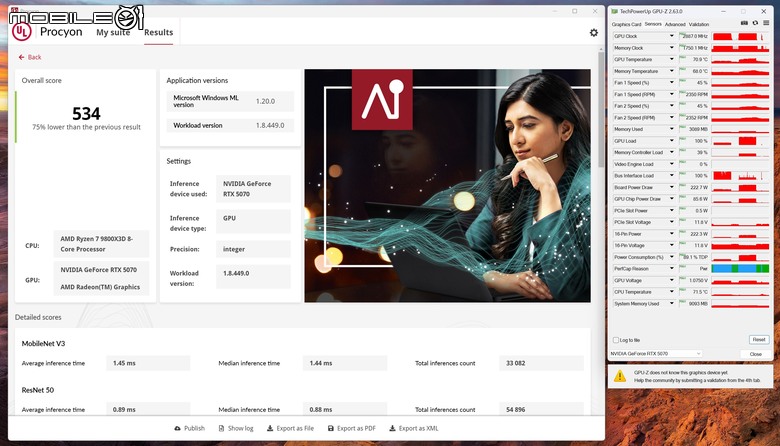Click the ResNet 50 heading
Screen dimensions: 780x446
pyautogui.click(x=38, y=390)
